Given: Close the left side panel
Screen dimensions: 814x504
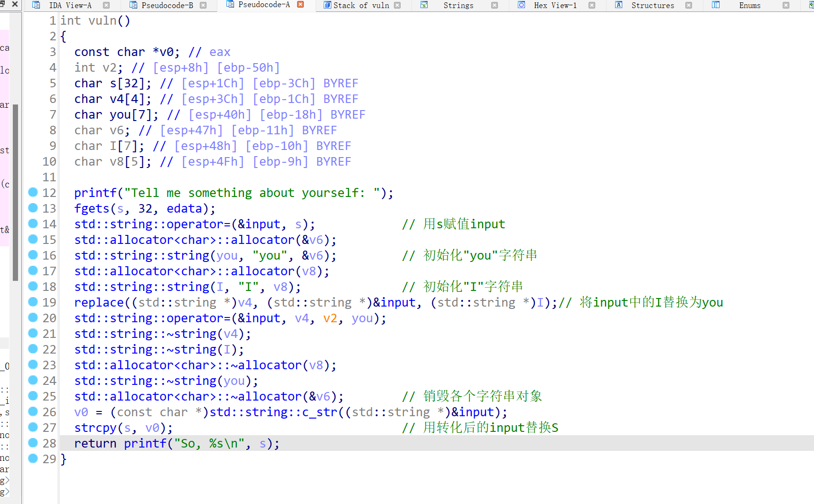Looking at the screenshot, I should coord(15,4).
